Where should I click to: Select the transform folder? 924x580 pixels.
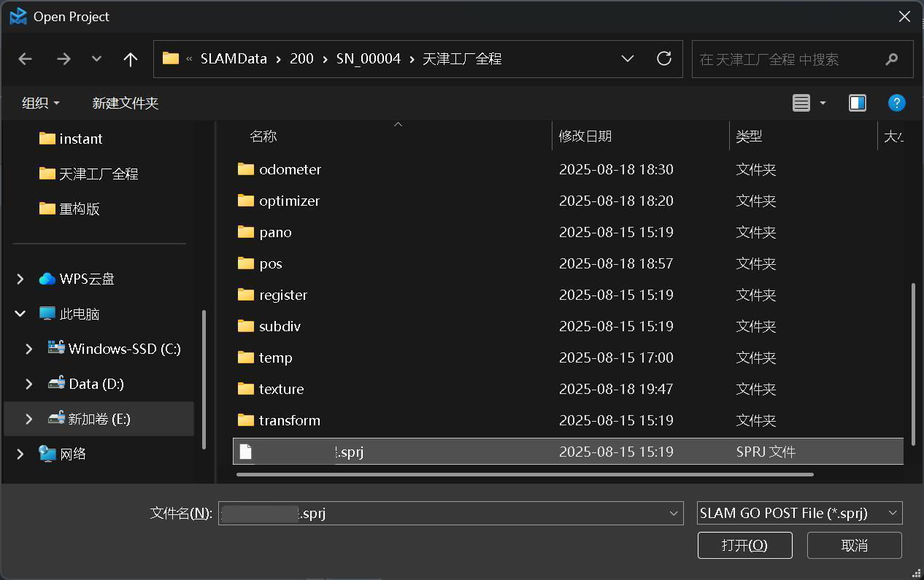click(x=279, y=420)
